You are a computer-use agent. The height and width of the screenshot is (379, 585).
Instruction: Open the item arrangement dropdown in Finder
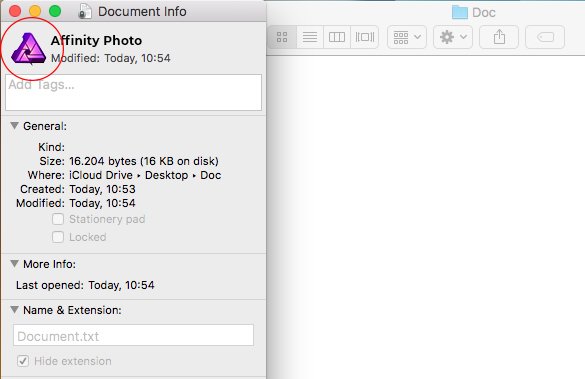(x=407, y=37)
